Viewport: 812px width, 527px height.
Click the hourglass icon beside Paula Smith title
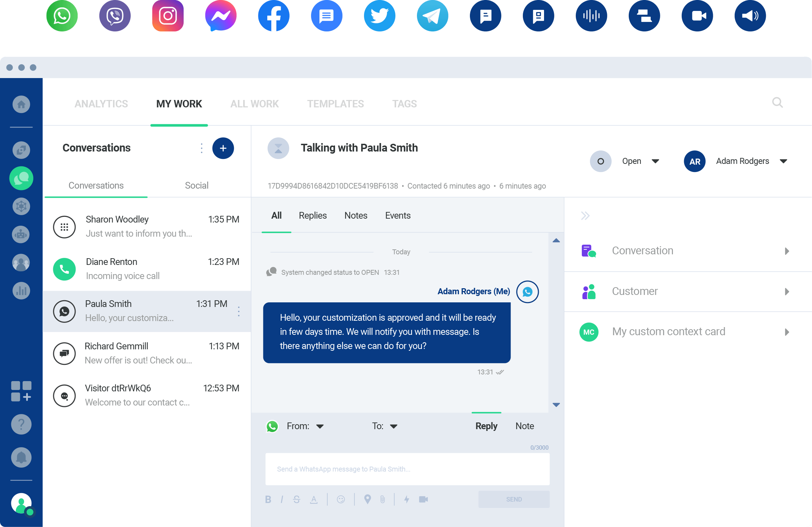[x=278, y=148]
